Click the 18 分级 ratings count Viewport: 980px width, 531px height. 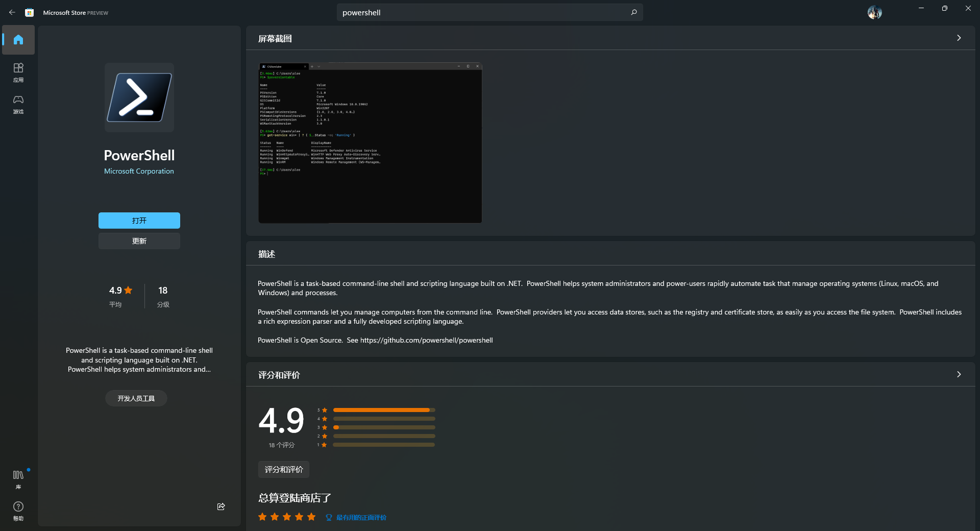pos(163,296)
